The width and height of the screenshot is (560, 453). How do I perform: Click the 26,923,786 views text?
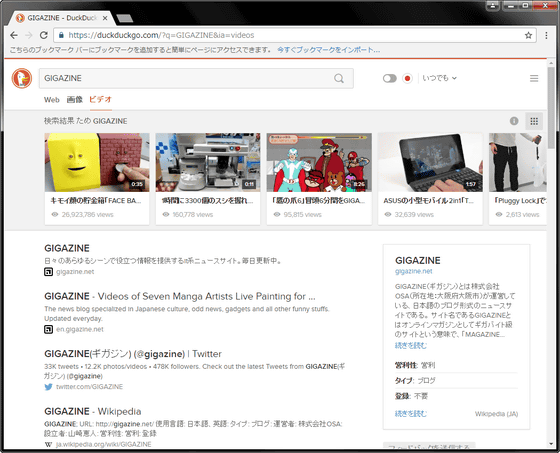(88, 215)
